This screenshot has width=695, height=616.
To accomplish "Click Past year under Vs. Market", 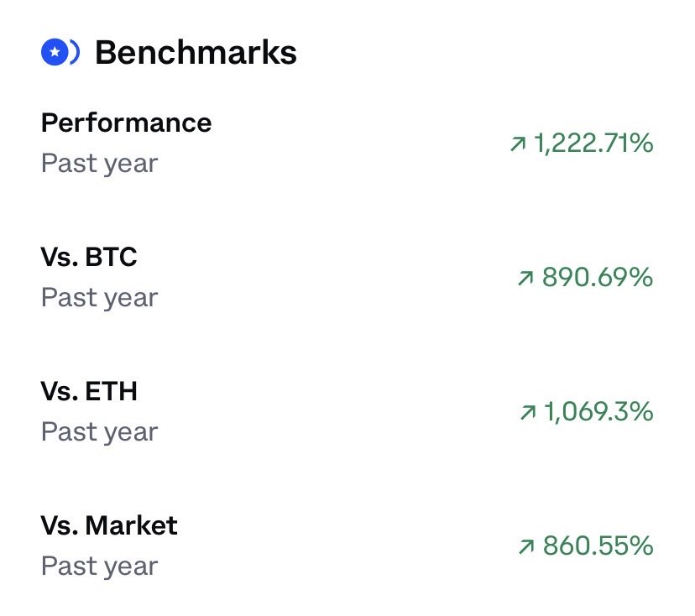I will (99, 566).
